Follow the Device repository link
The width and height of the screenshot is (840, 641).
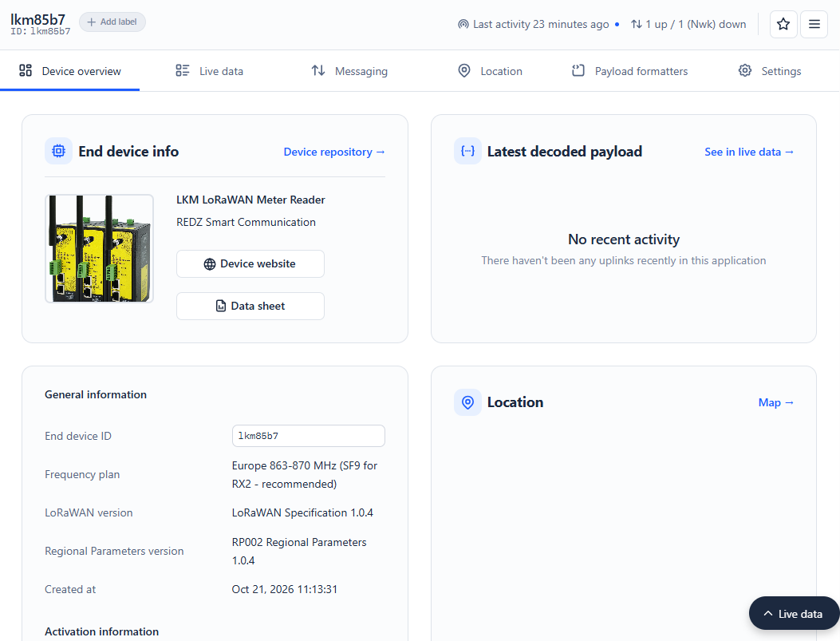click(x=334, y=152)
